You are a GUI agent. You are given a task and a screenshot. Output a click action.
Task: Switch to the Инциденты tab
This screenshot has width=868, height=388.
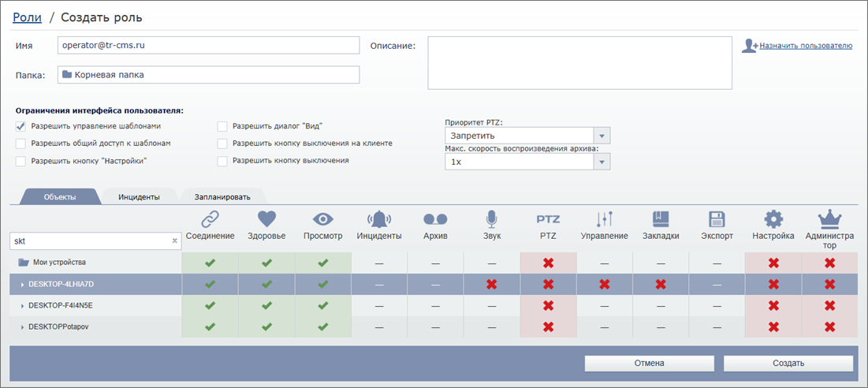pyautogui.click(x=140, y=197)
